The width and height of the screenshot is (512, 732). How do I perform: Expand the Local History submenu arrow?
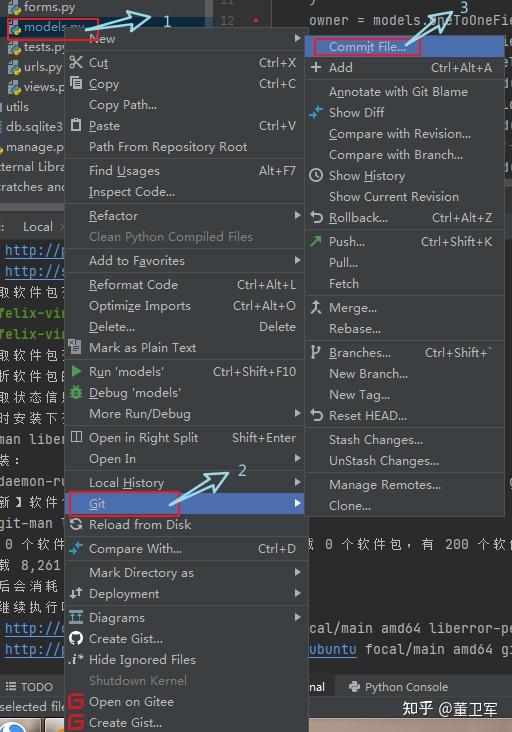(x=297, y=481)
